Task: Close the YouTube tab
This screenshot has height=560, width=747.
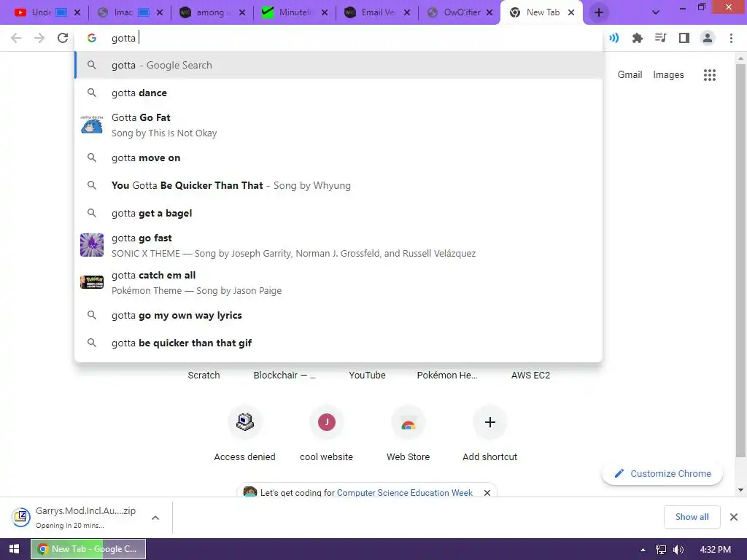Action: point(77,13)
